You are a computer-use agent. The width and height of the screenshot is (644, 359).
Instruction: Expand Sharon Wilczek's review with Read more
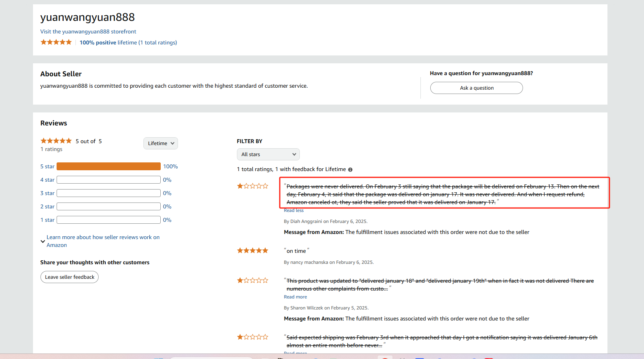tap(295, 297)
